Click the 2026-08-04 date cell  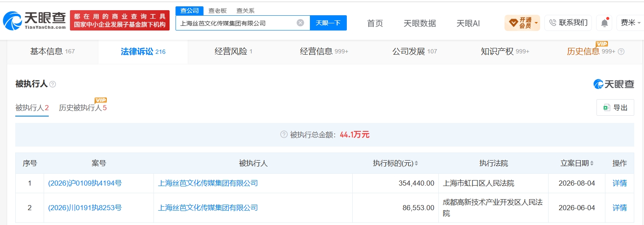click(x=577, y=183)
